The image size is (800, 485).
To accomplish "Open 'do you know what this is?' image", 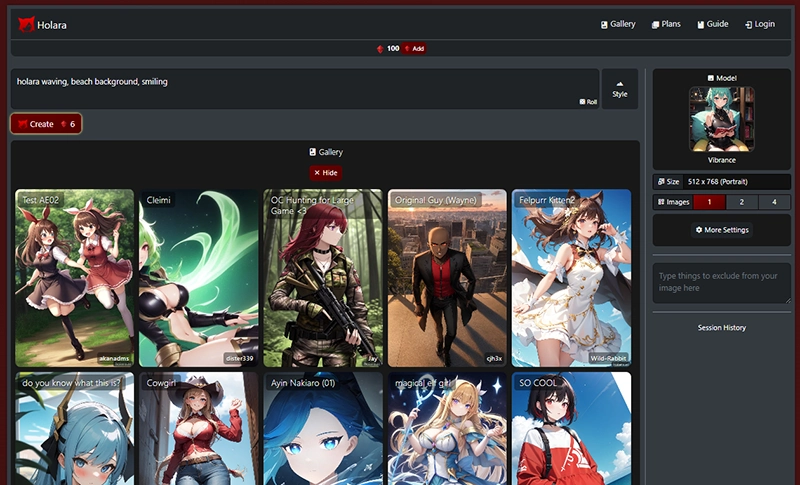I will click(74, 428).
